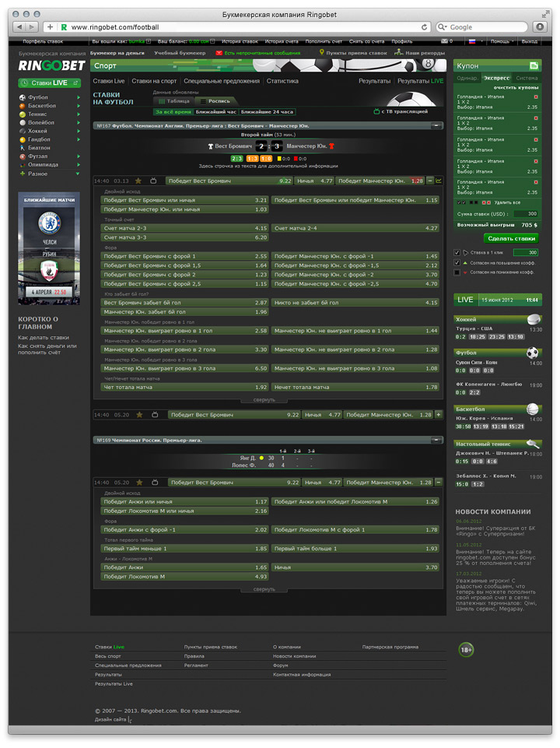Click the browser back arrow button
Image resolution: width=560 pixels, height=748 pixels.
(x=19, y=27)
